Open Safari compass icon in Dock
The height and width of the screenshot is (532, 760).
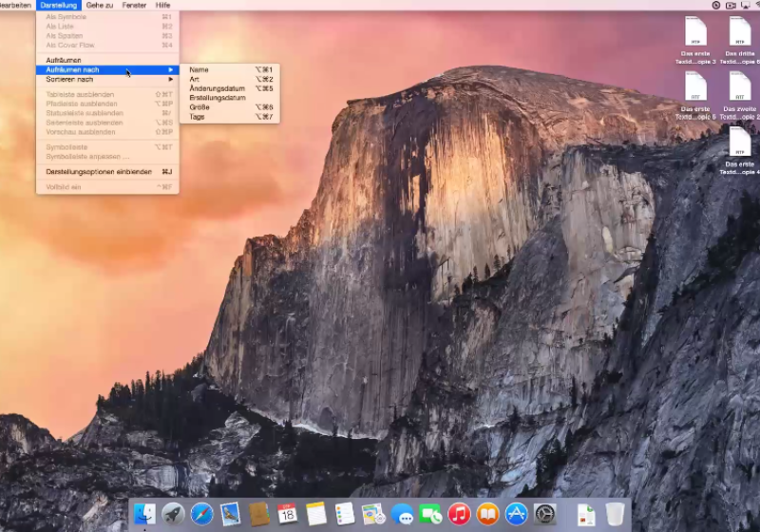[201, 514]
